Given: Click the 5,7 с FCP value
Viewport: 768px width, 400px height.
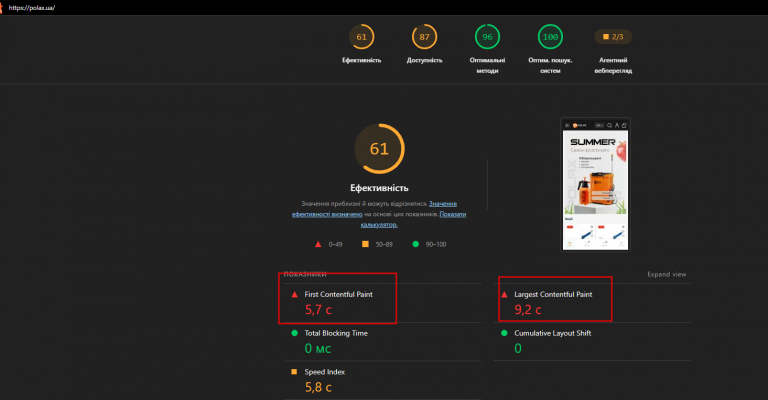Looking at the screenshot, I should pyautogui.click(x=318, y=310).
